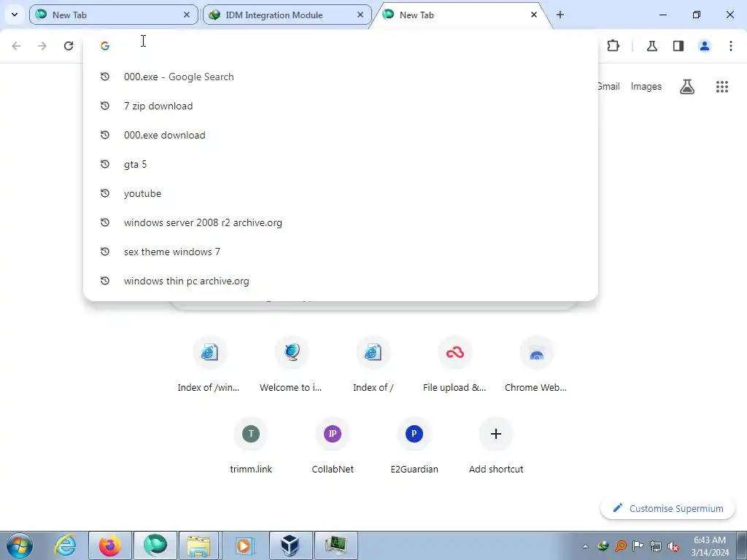This screenshot has width=747, height=560.
Task: Open the Welcome to i... shortcut
Action: click(291, 365)
